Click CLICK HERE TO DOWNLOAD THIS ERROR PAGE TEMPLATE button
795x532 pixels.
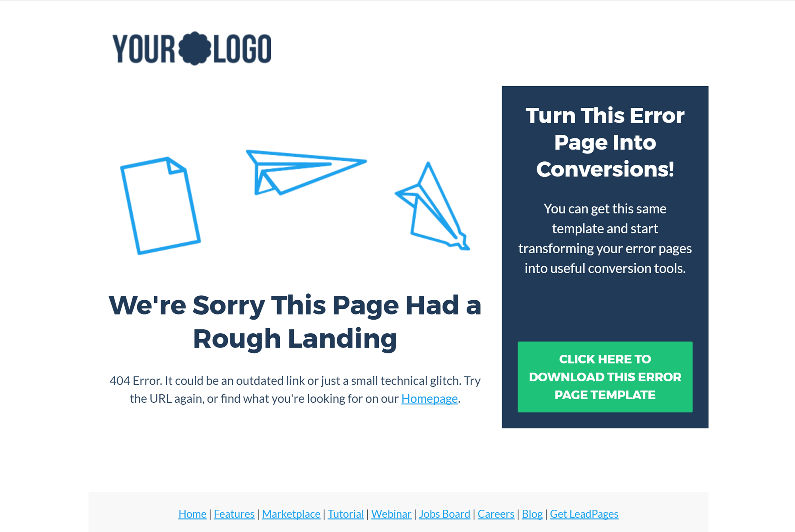pos(605,377)
